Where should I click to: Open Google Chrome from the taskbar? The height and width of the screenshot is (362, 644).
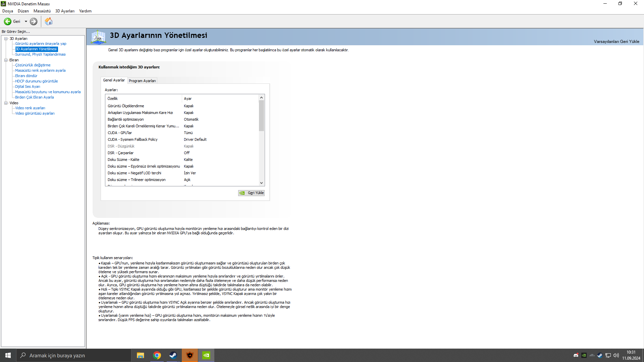(157, 355)
